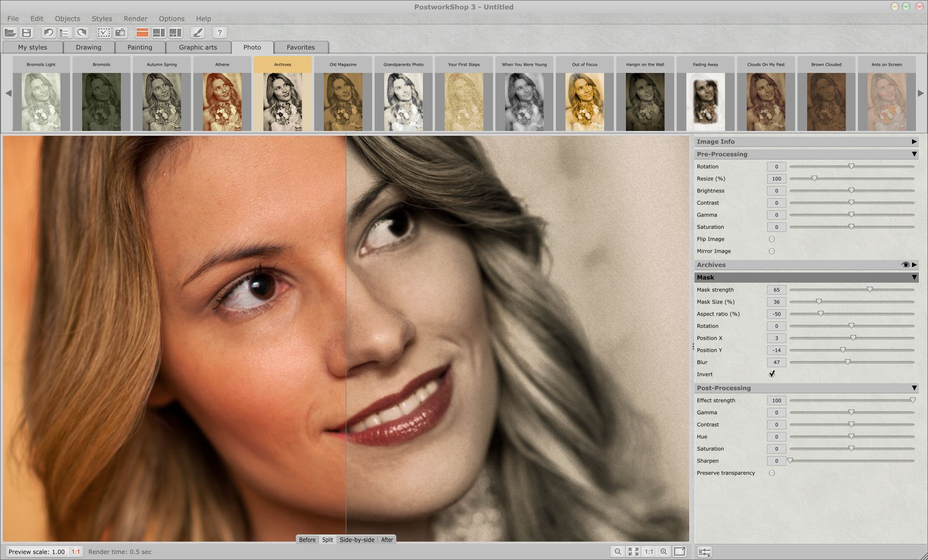Toggle the Invert checkbox in Mask section
Screen dimensions: 928x560
pos(771,374)
